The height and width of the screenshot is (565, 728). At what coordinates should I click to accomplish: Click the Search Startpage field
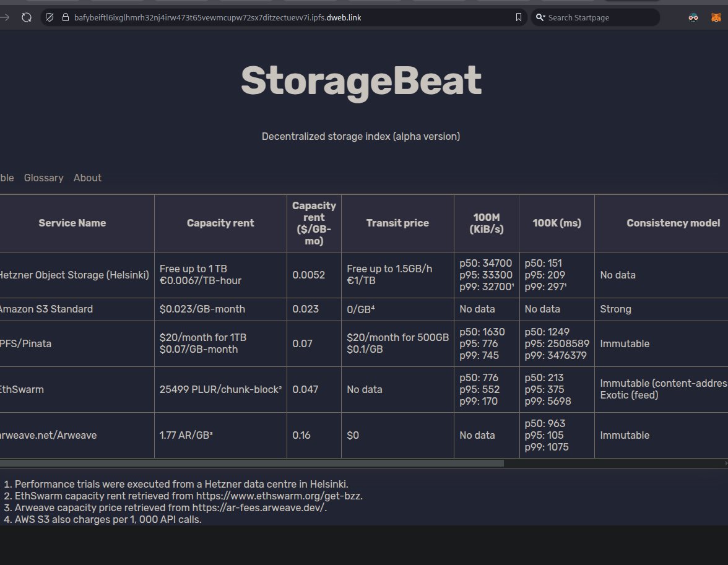[x=596, y=18]
